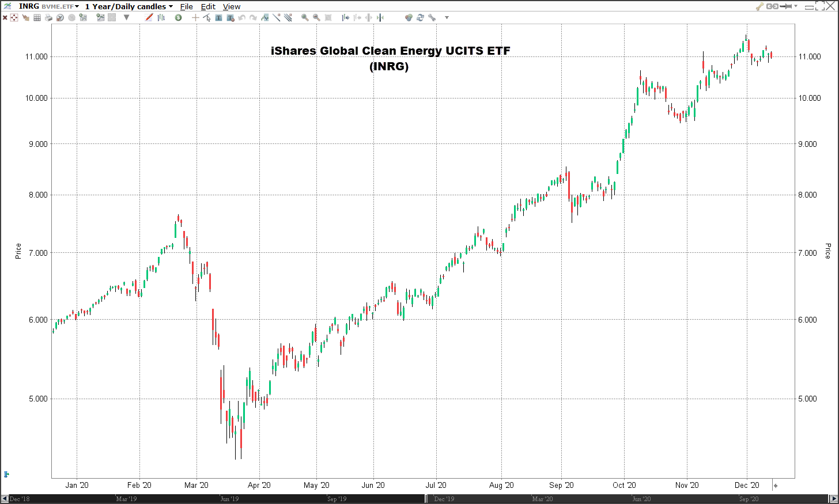
Task: Click the 11.000 label on left axis
Action: 36,56
